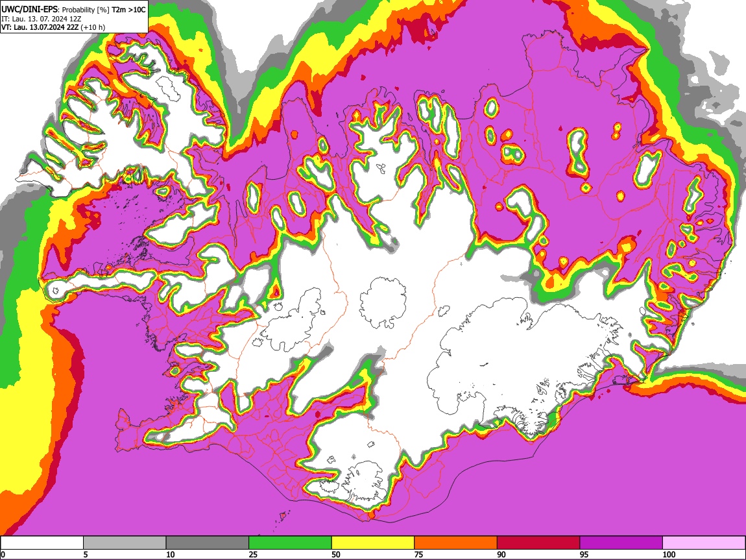Click the red 90–95% legend swatch
This screenshot has width=746, height=560.
coord(538,542)
